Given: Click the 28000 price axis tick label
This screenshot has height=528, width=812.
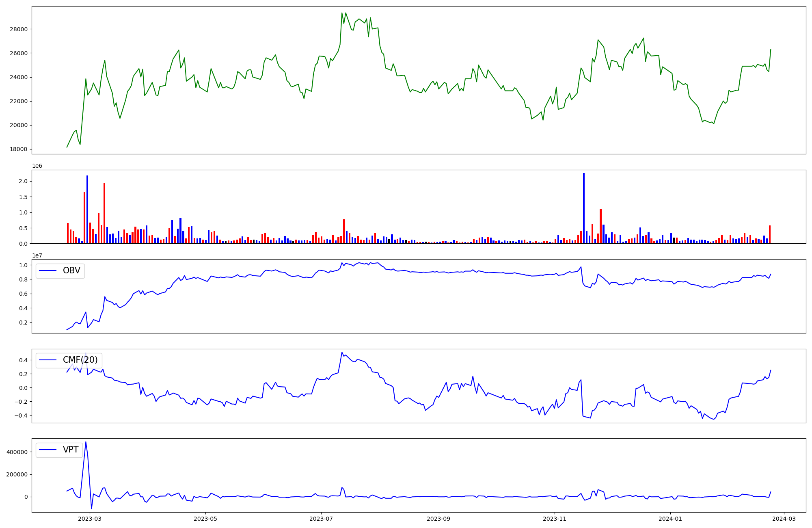Looking at the screenshot, I should click(x=19, y=29).
